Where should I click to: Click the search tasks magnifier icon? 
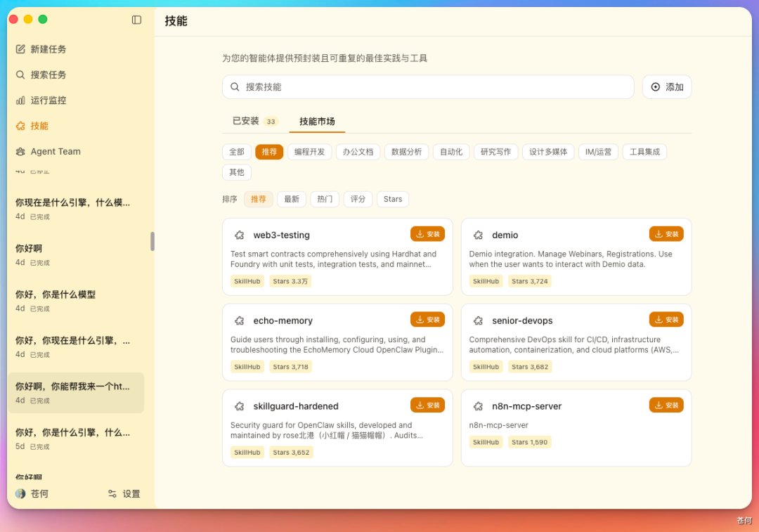pos(20,74)
